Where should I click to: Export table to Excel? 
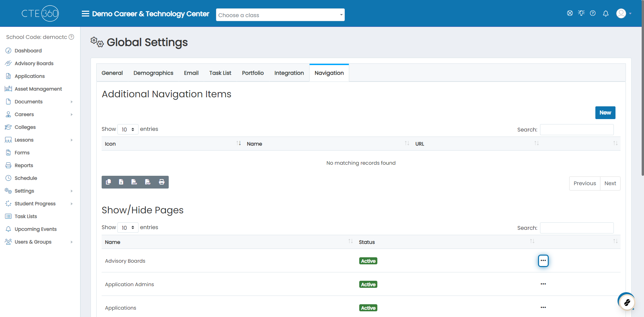[121, 182]
